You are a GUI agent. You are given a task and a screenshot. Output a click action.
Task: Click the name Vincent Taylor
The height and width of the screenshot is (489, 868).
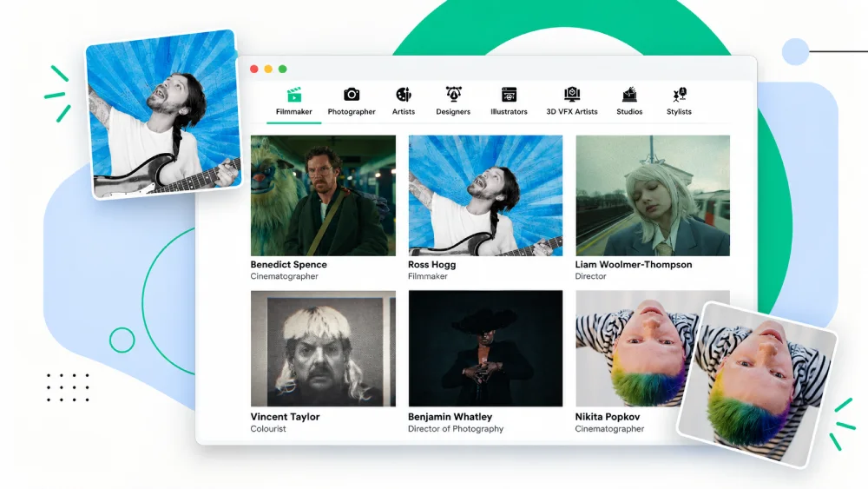pos(285,417)
